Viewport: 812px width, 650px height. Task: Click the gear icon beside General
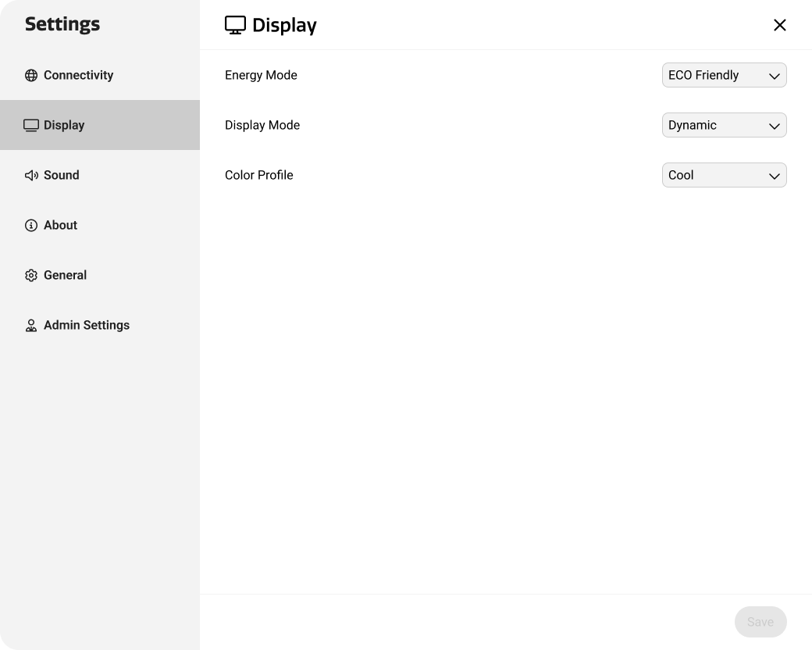[x=31, y=276]
